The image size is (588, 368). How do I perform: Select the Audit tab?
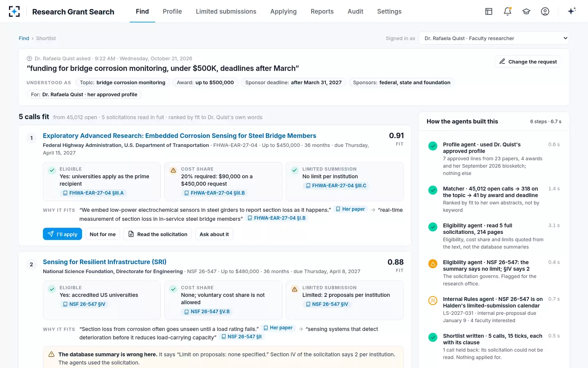click(355, 11)
